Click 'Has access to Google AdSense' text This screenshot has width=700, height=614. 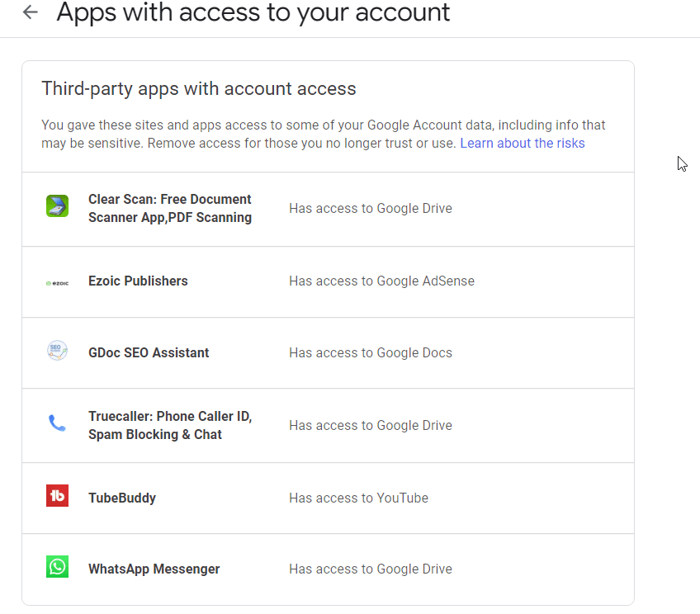tap(381, 281)
